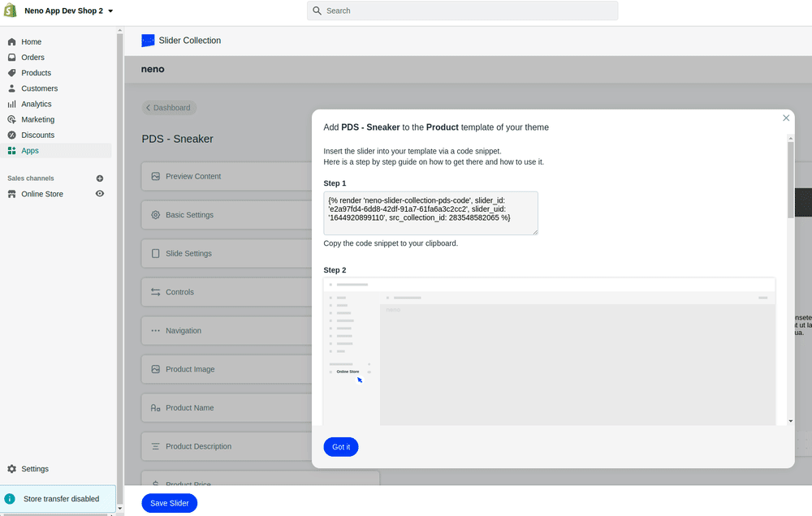Click the Got it button
The width and height of the screenshot is (812, 516).
point(341,447)
